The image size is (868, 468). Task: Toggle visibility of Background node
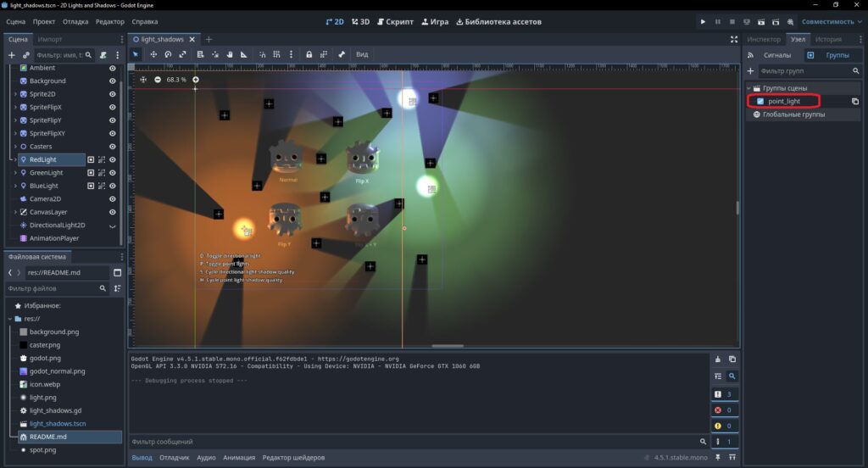point(113,81)
